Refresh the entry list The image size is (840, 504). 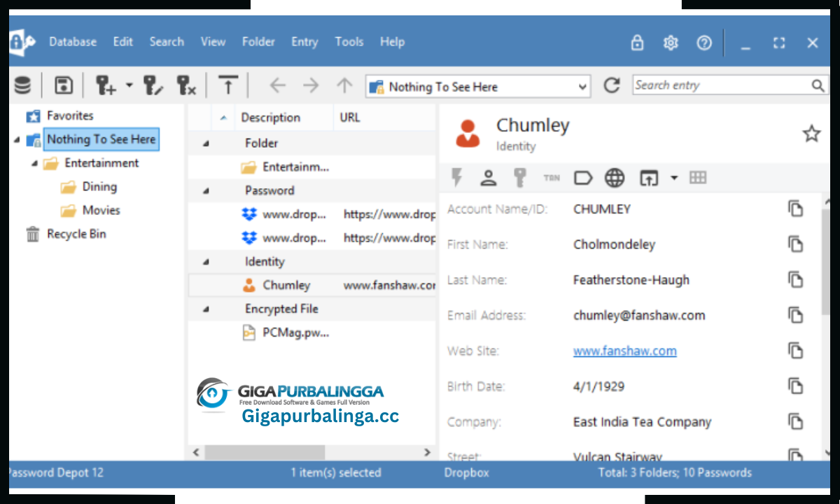tap(612, 85)
